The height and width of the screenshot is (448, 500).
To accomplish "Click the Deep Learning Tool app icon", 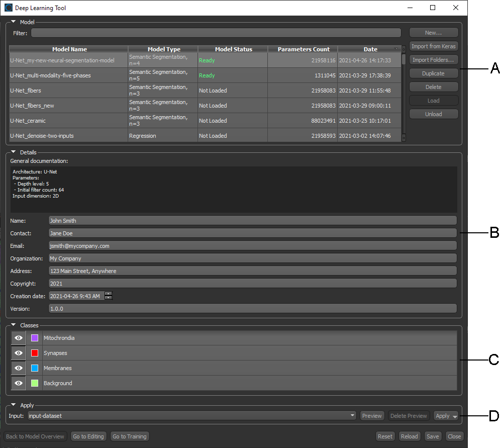I will 9,8.
